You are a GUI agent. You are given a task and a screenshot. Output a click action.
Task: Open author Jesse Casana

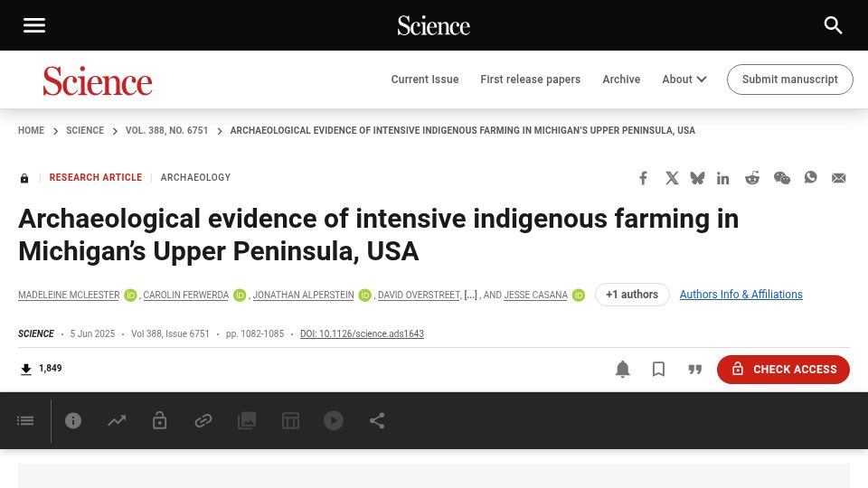[535, 295]
